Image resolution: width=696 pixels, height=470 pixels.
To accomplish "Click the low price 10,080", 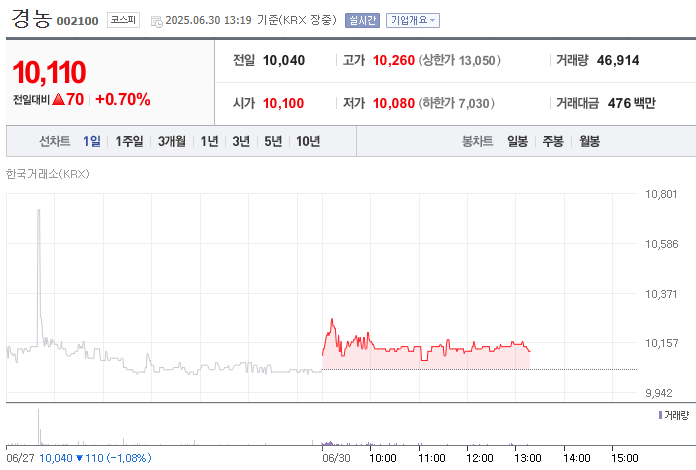I will pyautogui.click(x=394, y=103).
